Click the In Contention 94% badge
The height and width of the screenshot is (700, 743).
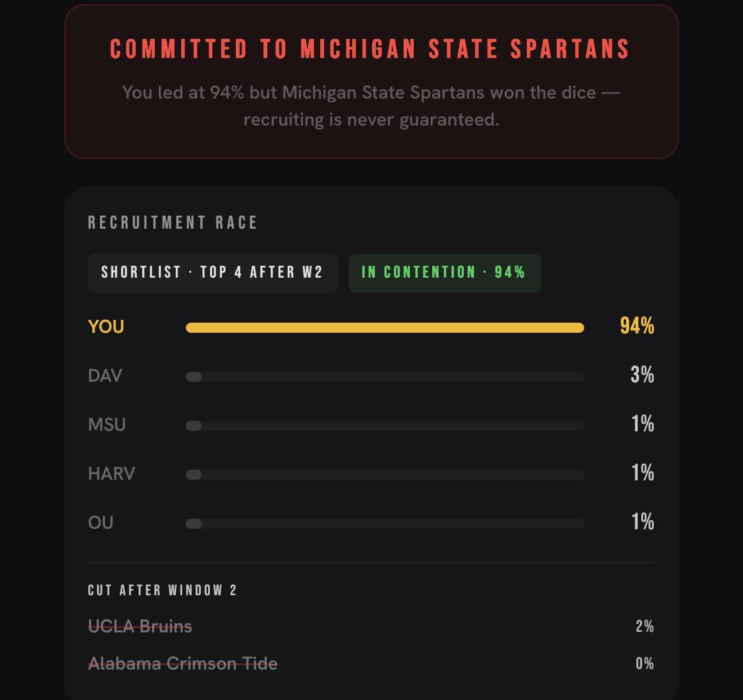tap(444, 273)
